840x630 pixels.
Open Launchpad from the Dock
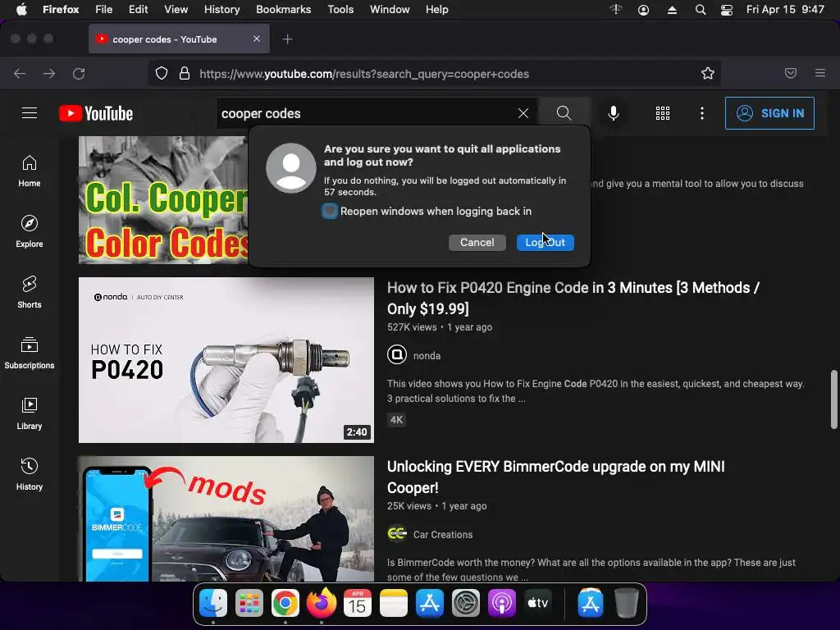(249, 603)
